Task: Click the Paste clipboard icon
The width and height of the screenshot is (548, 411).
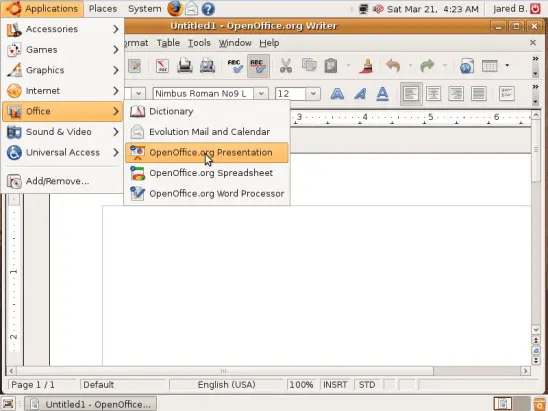Action: pos(331,66)
